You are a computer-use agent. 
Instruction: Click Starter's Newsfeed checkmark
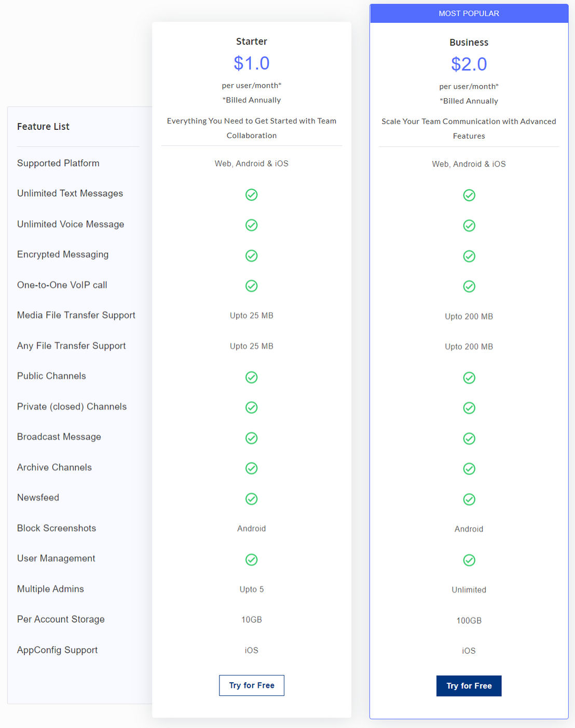click(252, 498)
